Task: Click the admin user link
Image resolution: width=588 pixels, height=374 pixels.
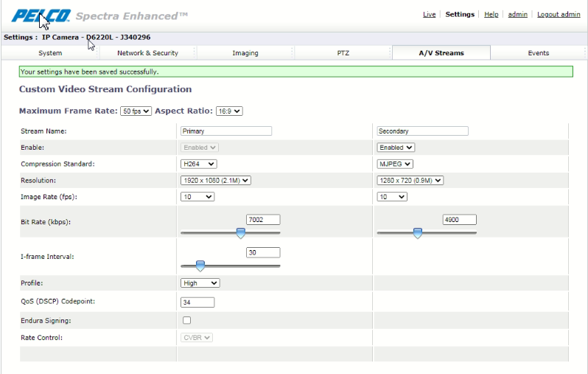Action: coord(517,14)
